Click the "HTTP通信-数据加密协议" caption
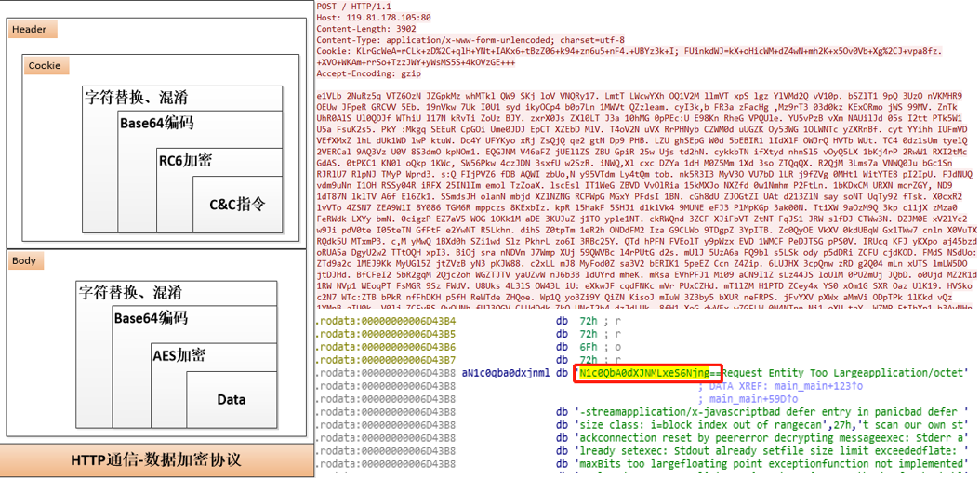980x478 pixels. tap(155, 460)
